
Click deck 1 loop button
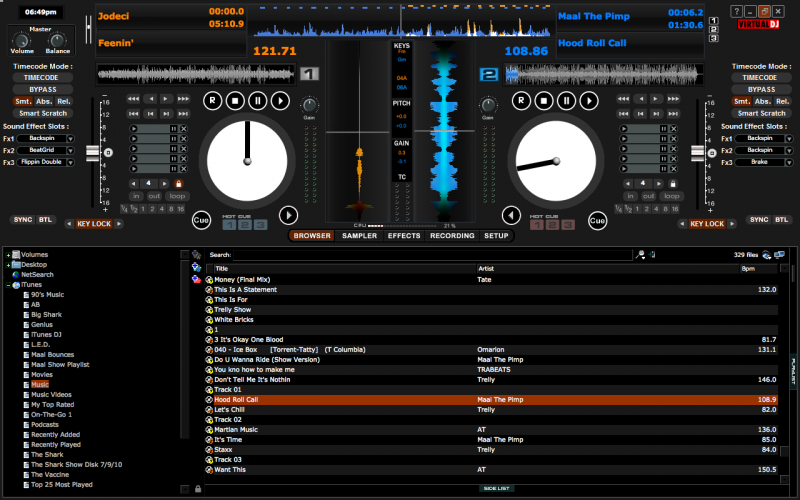coord(177,196)
